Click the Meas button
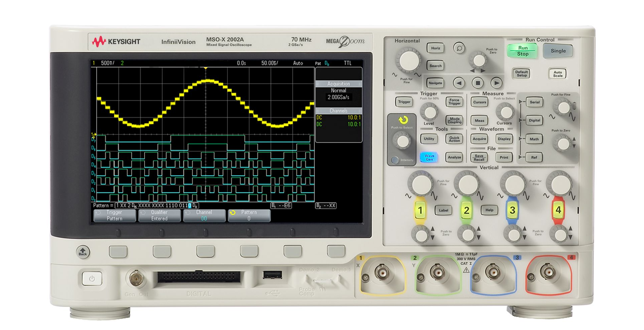The height and width of the screenshot is (330, 644). point(479,121)
